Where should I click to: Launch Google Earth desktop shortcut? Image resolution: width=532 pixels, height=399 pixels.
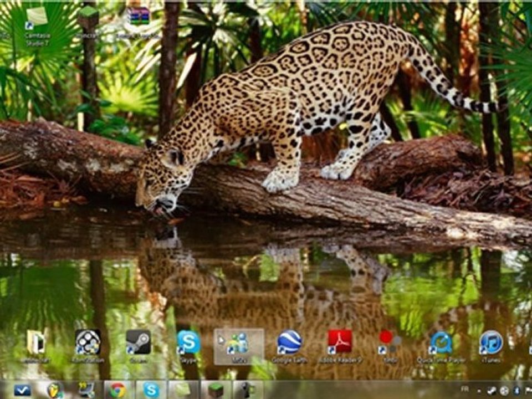pyautogui.click(x=289, y=346)
